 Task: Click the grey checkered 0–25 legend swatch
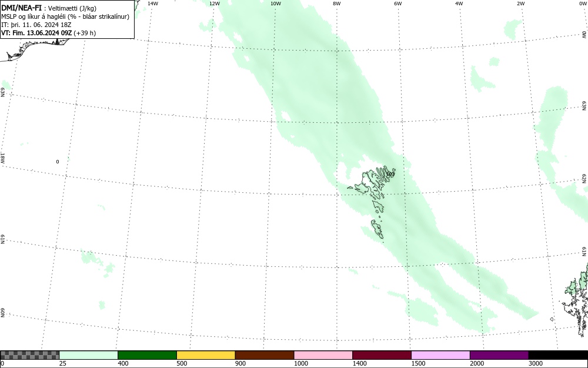pyautogui.click(x=29, y=355)
